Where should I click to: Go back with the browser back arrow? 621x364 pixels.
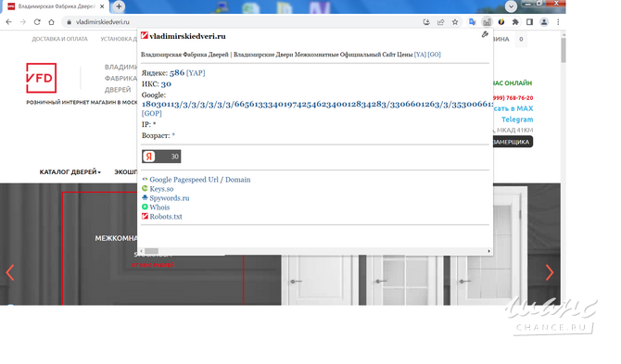click(x=8, y=22)
